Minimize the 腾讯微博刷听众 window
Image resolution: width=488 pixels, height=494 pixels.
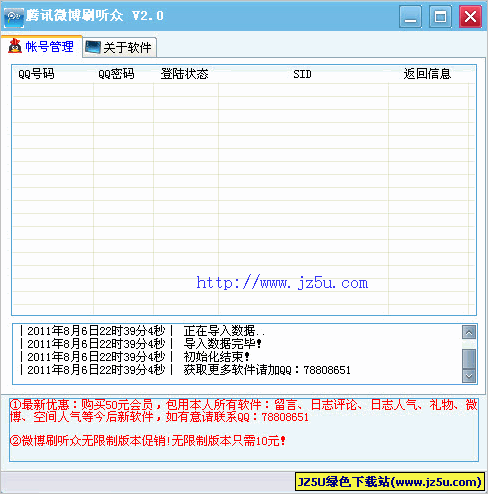(410, 16)
